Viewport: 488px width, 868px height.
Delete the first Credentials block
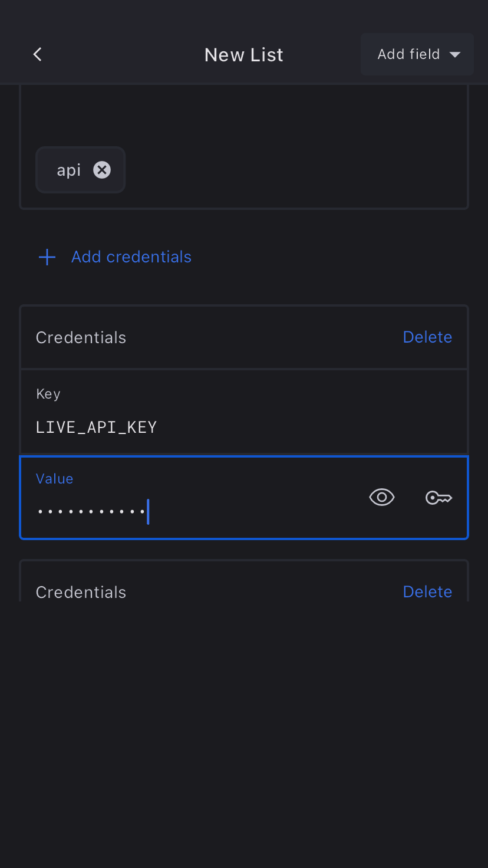427,337
